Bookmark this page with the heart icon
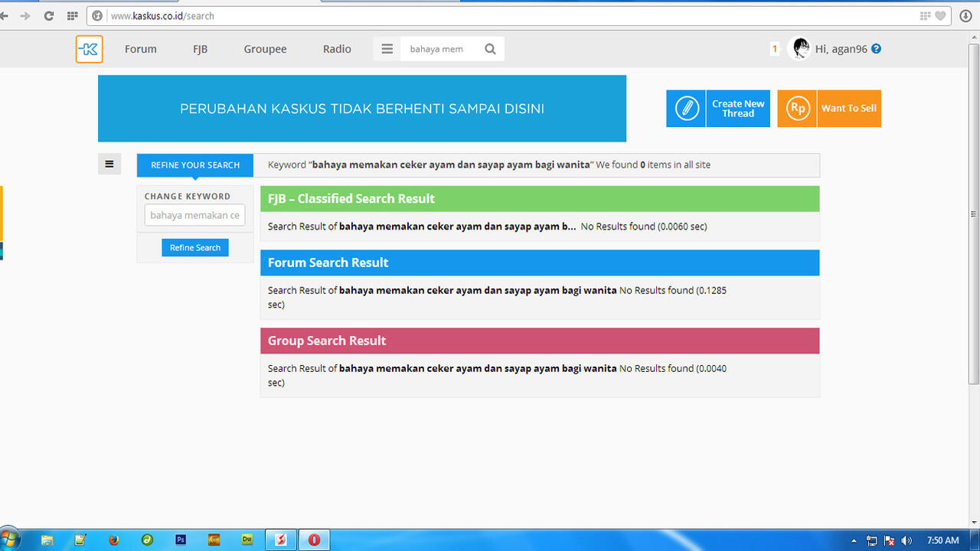 pos(940,15)
